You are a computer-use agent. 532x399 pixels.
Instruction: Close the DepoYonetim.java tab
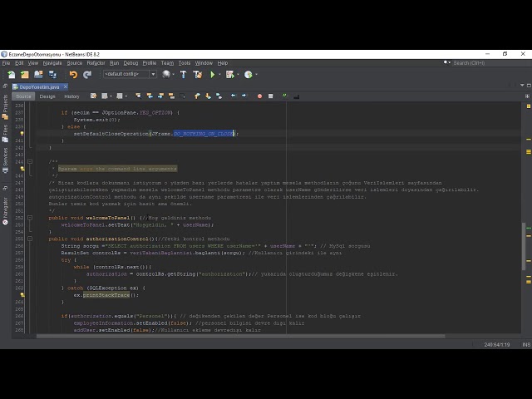coord(66,86)
